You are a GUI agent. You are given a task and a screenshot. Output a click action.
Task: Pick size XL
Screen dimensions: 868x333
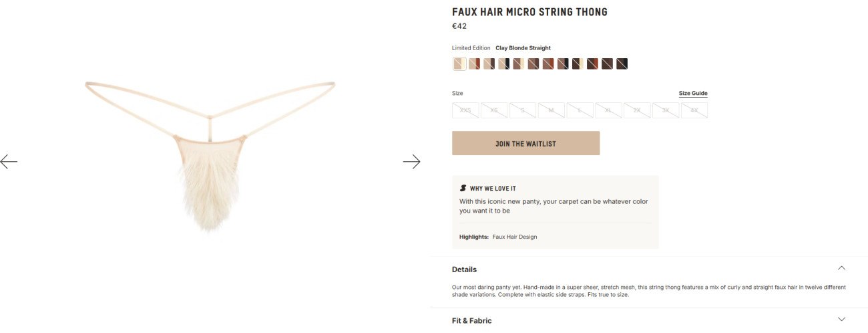608,110
